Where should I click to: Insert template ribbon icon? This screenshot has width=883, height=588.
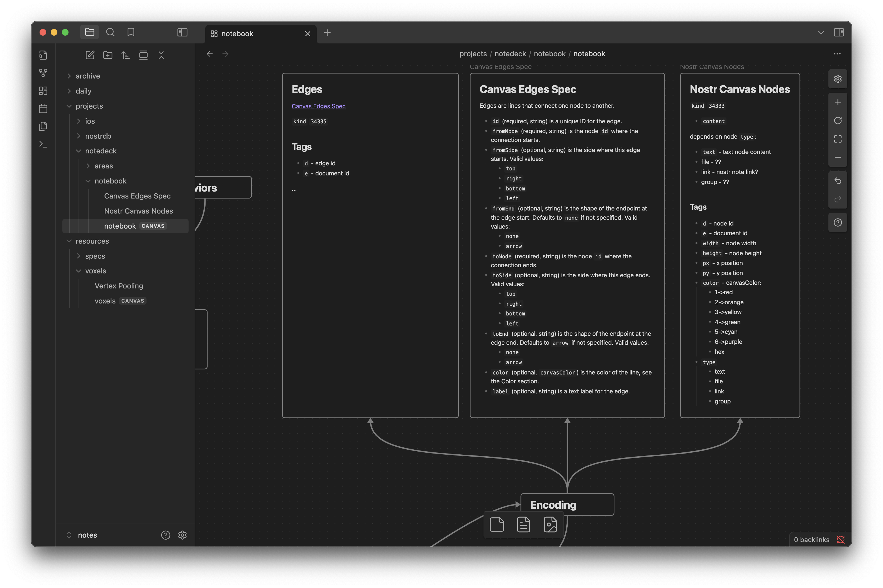[x=43, y=126]
